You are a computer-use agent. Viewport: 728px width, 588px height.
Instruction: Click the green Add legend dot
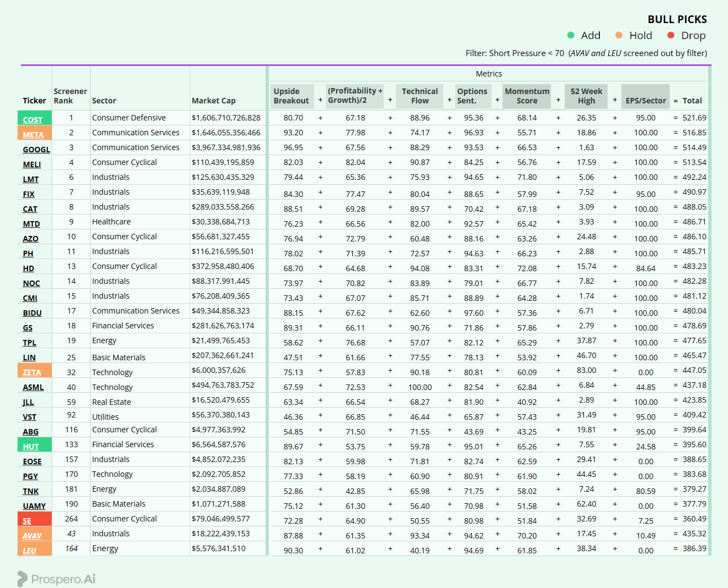pos(571,35)
